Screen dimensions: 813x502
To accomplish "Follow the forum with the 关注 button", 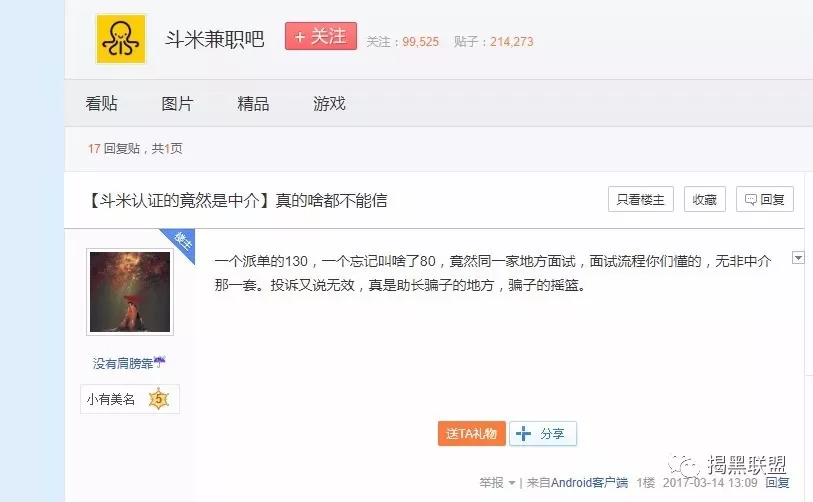I will tap(320, 36).
